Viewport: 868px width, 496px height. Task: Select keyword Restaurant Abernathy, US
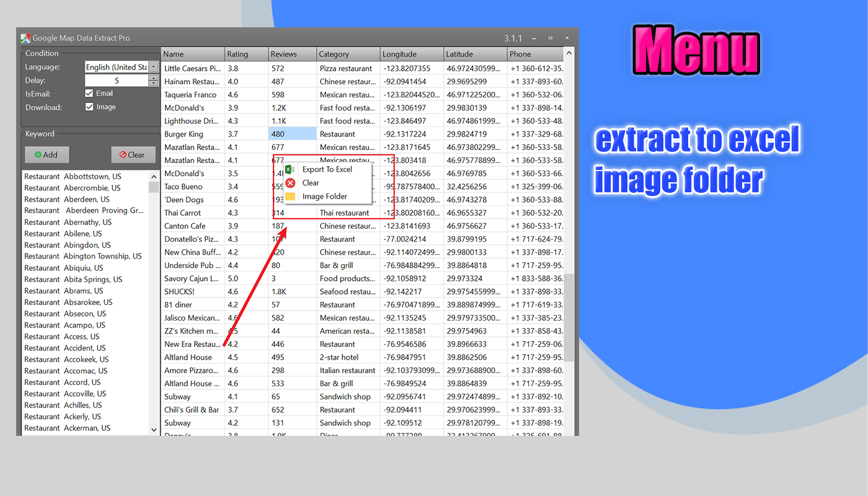tap(68, 222)
